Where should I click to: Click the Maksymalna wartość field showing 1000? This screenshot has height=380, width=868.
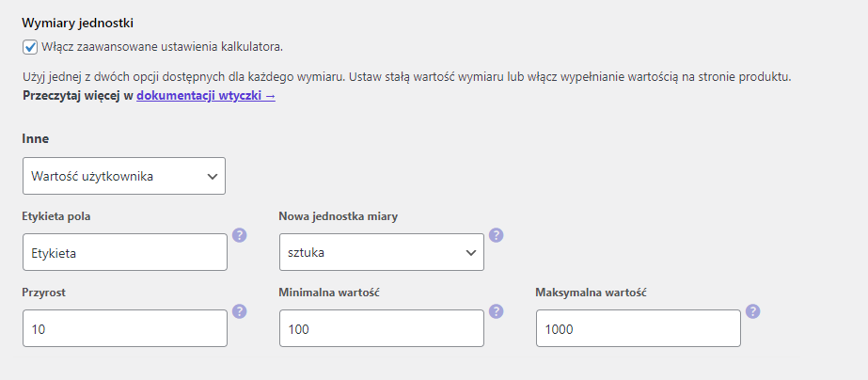pyautogui.click(x=639, y=328)
